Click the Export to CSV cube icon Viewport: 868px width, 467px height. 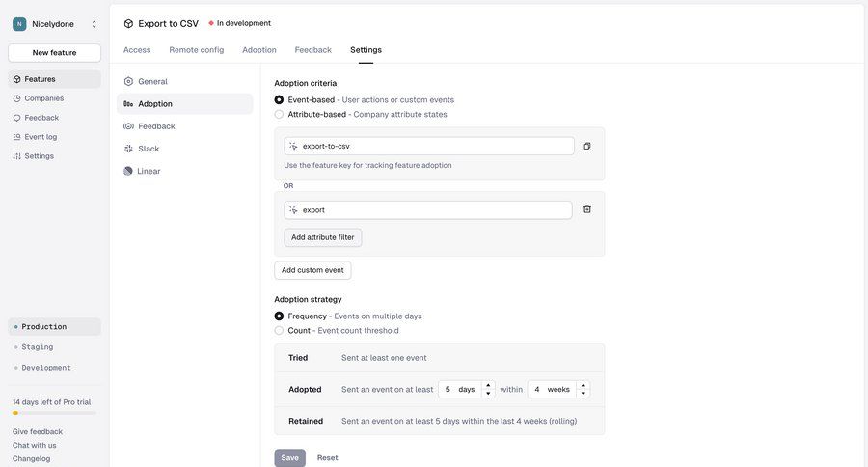click(x=128, y=24)
